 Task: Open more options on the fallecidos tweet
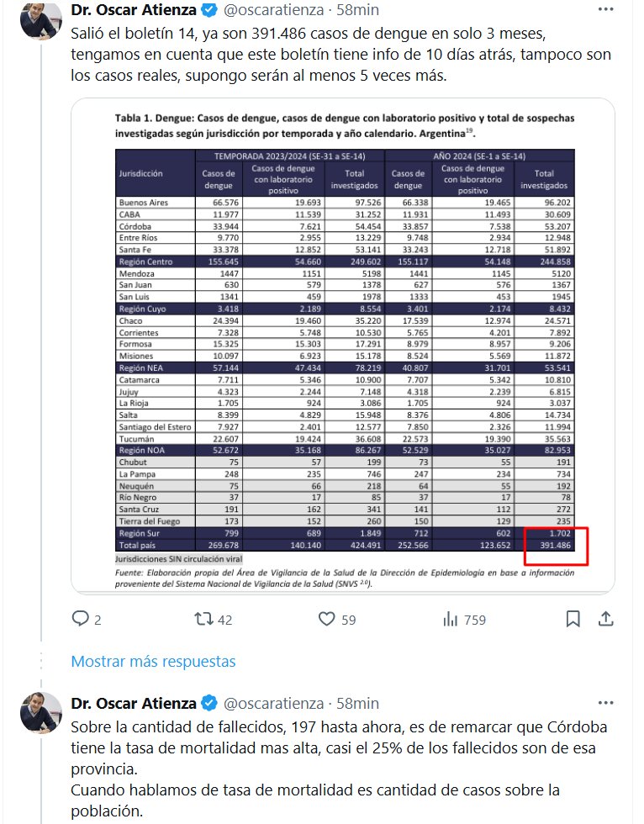604,702
